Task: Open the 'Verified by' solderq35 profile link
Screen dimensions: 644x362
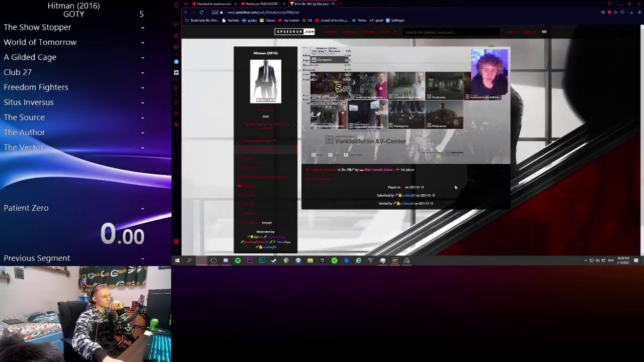Action: 407,204
